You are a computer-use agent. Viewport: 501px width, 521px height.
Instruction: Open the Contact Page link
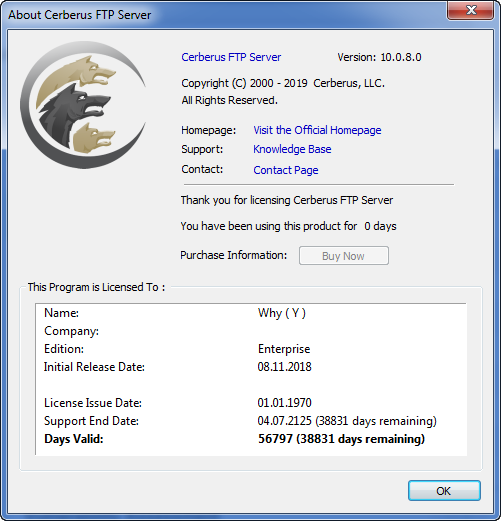(x=286, y=170)
